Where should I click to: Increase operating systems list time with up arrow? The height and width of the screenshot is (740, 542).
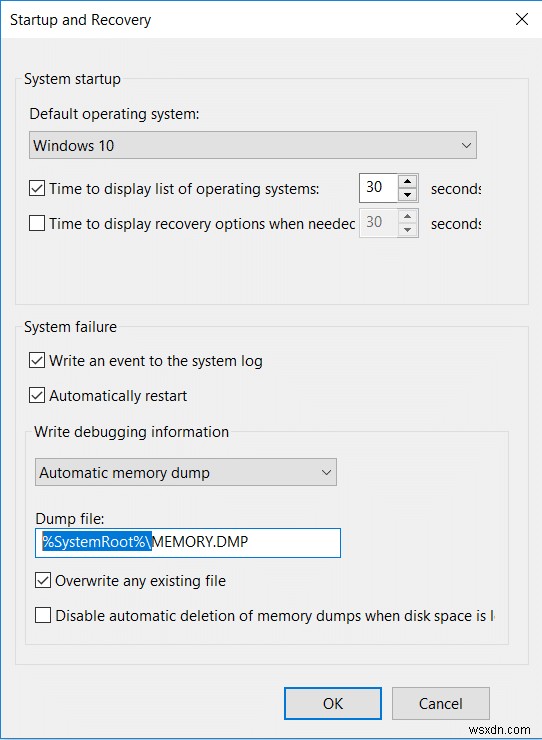coord(407,181)
